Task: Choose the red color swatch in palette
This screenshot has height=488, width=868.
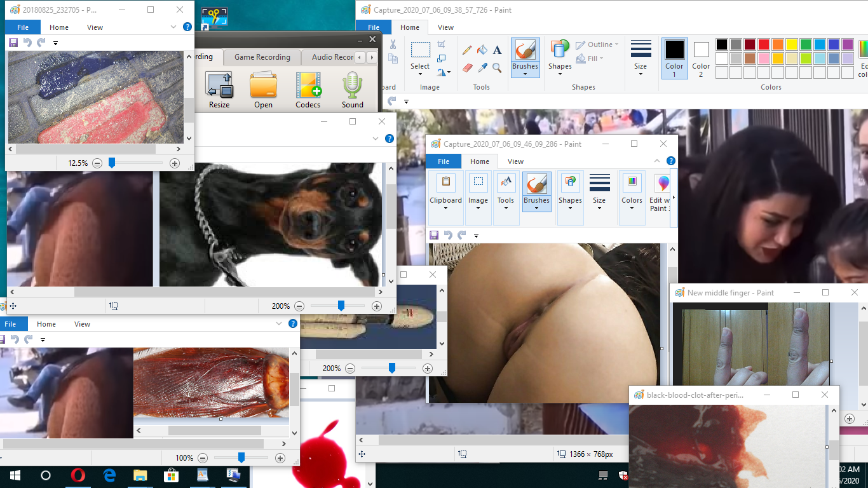Action: [763, 44]
